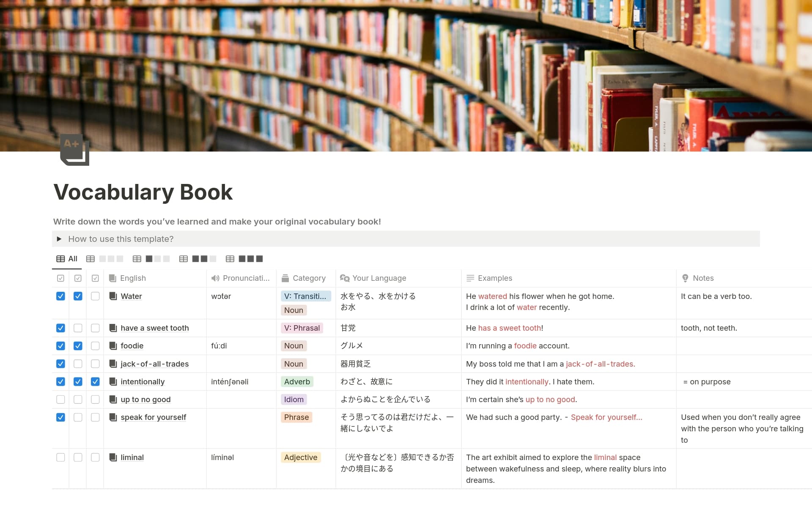Click the English column book icon

click(112, 278)
